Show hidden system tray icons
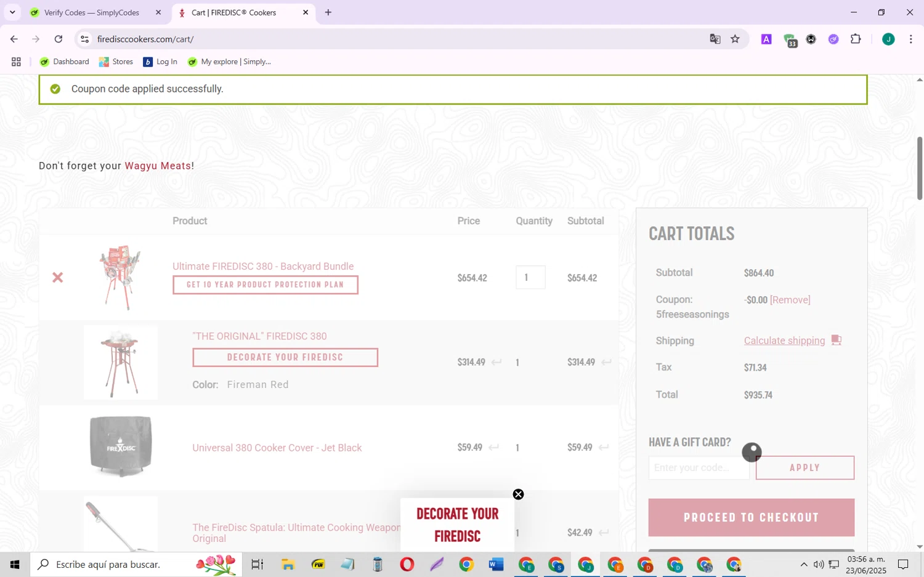The image size is (924, 577). (x=803, y=565)
